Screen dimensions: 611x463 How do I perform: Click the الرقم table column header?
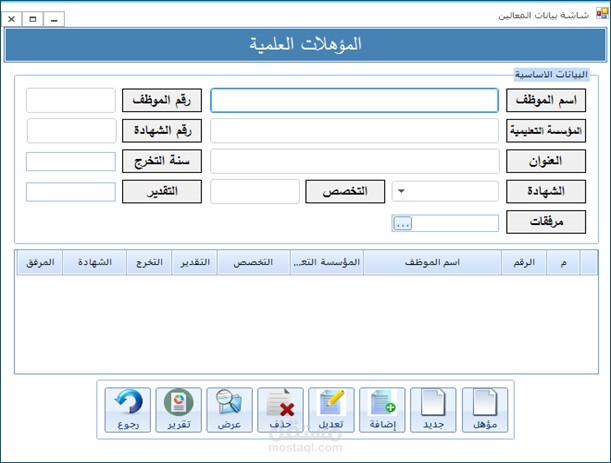[524, 263]
